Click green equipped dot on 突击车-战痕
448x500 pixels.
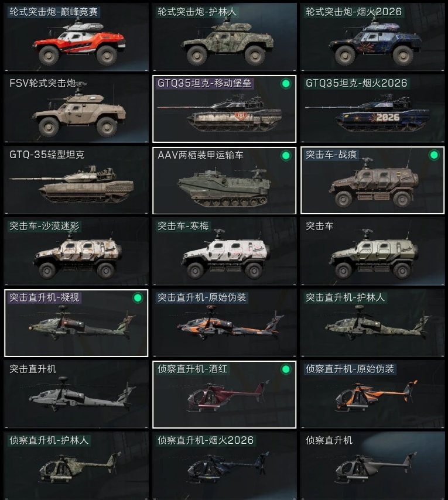434,155
